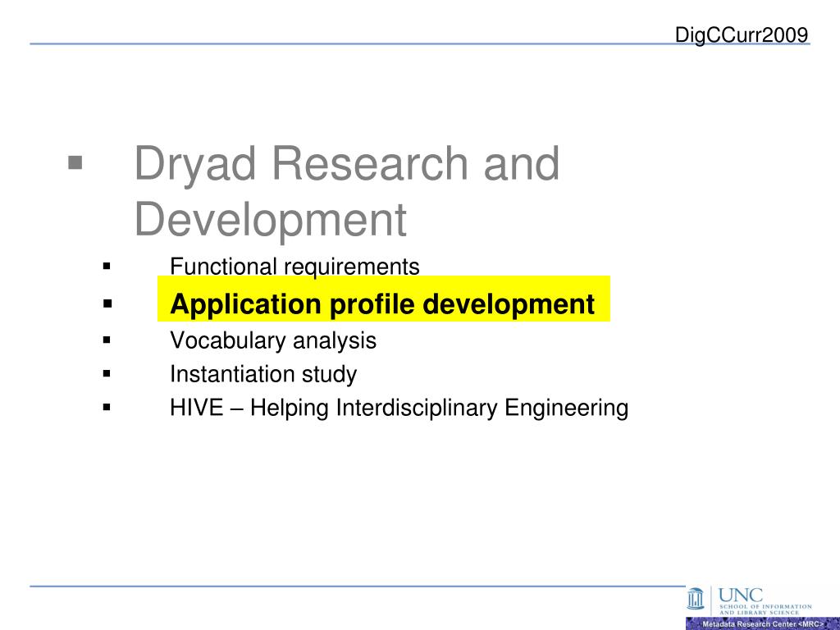Click 'HIVE – Helping Interdisciplinary Engineering' line
The width and height of the screenshot is (840, 630).
click(399, 408)
